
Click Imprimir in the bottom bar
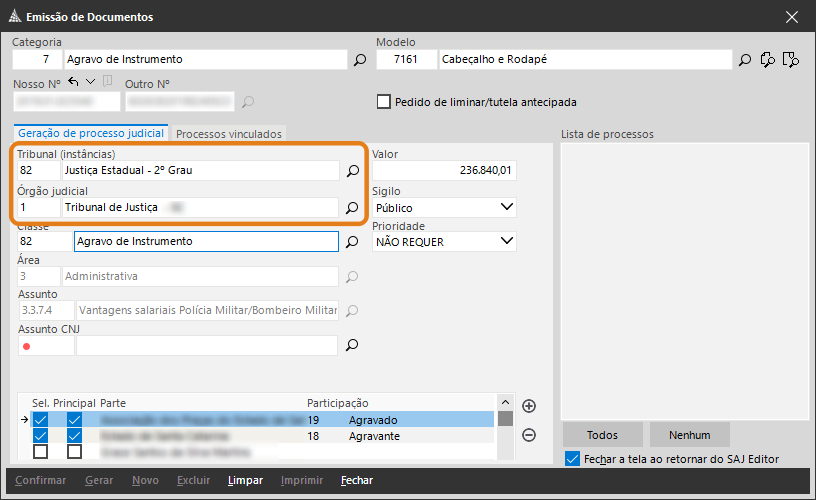pyautogui.click(x=302, y=480)
